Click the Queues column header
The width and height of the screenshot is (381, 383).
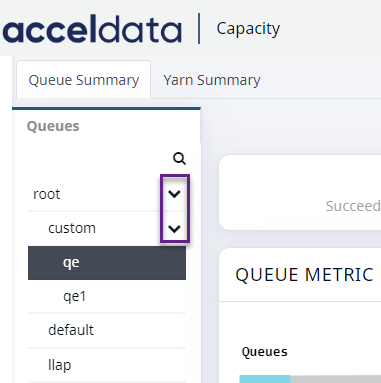(x=264, y=352)
